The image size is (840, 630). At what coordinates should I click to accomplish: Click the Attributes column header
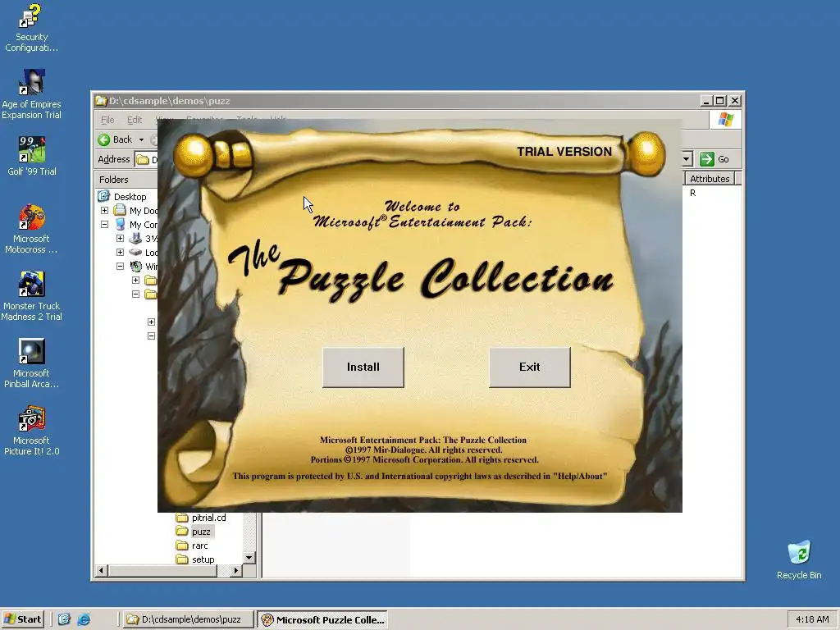coord(710,178)
